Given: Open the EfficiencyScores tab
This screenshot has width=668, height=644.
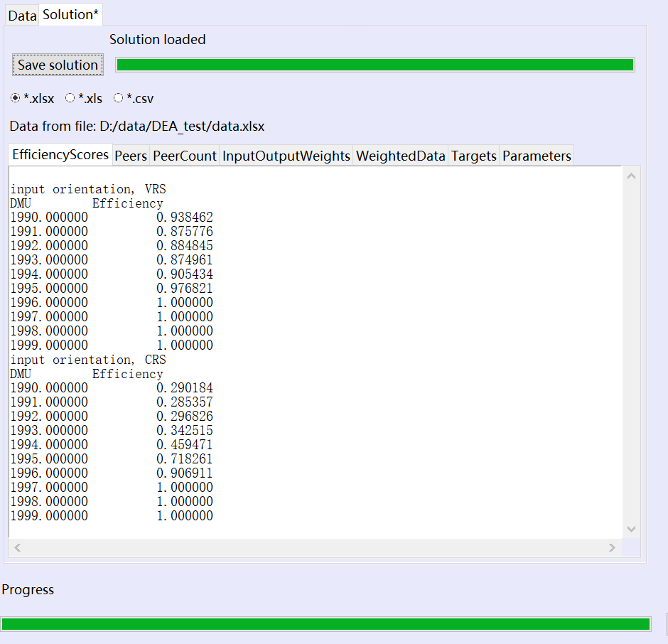Looking at the screenshot, I should click(x=60, y=154).
